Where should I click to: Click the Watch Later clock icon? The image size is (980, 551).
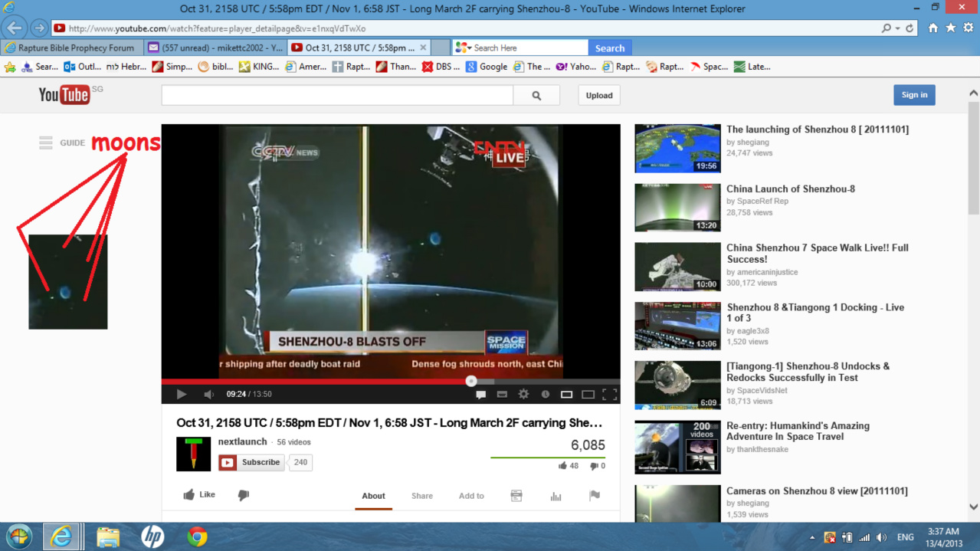click(546, 395)
